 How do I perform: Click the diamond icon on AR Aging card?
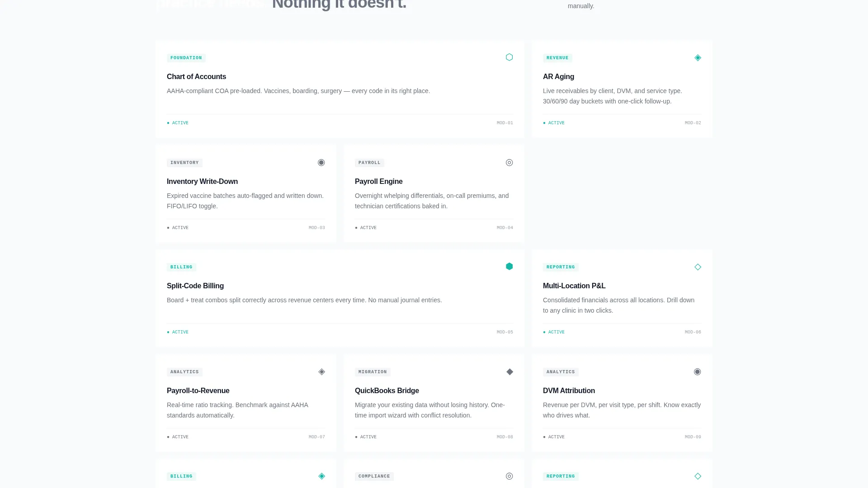click(698, 58)
